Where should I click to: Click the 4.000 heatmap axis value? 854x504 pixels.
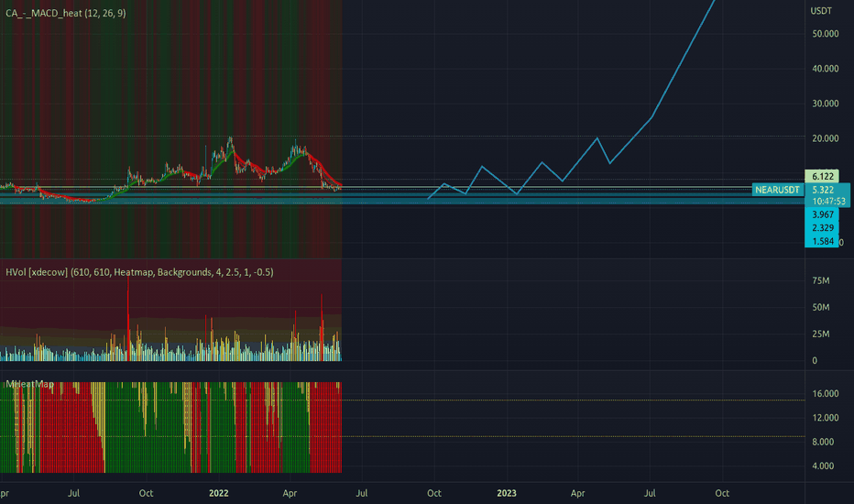tap(823, 466)
